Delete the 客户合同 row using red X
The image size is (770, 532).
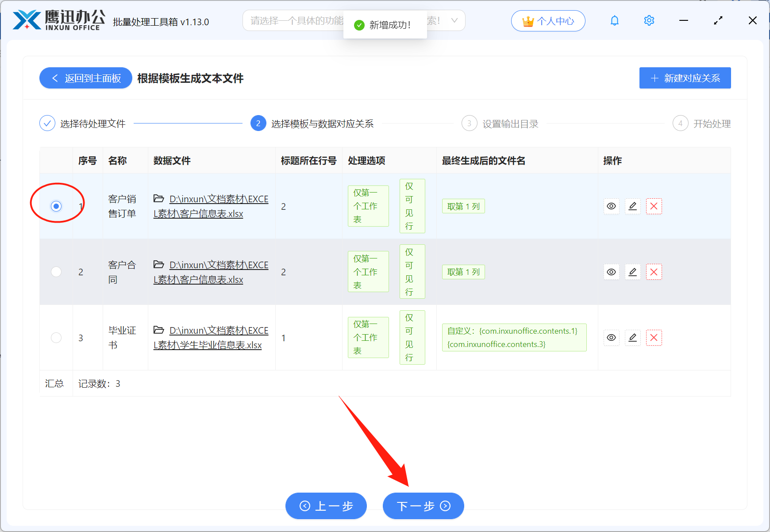coord(654,272)
